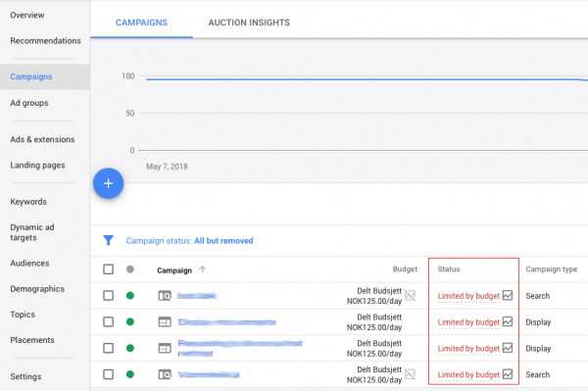Image resolution: width=588 pixels, height=391 pixels.
Task: Click budget NOK125.00/day in third row
Action: [x=374, y=353]
